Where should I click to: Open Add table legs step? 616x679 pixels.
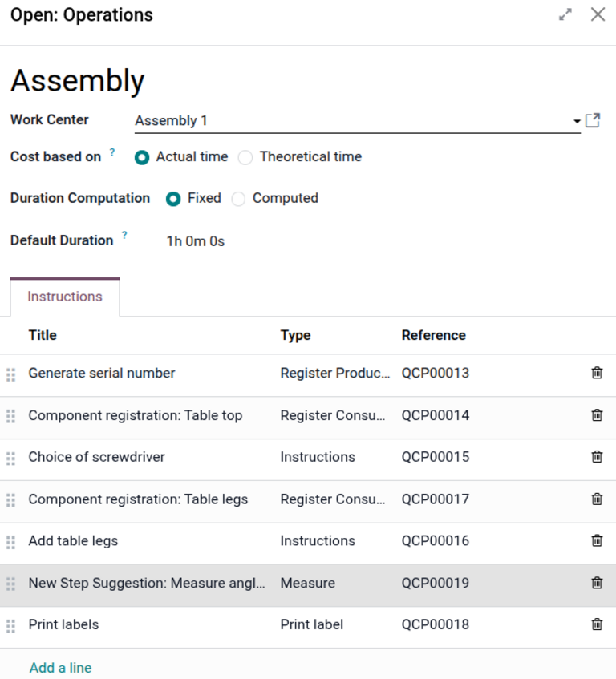tap(73, 541)
